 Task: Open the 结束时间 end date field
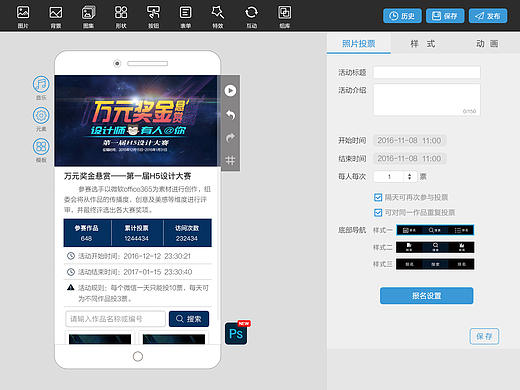(x=410, y=159)
